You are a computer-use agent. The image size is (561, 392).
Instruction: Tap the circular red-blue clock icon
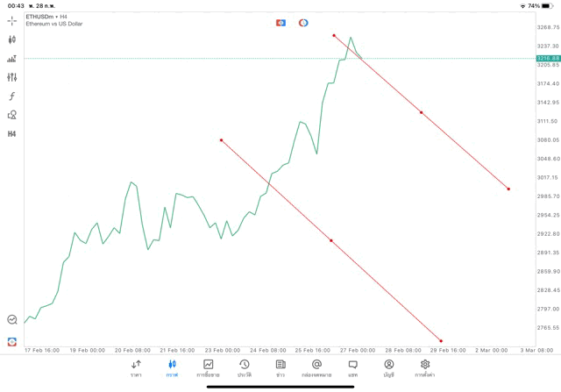(303, 22)
